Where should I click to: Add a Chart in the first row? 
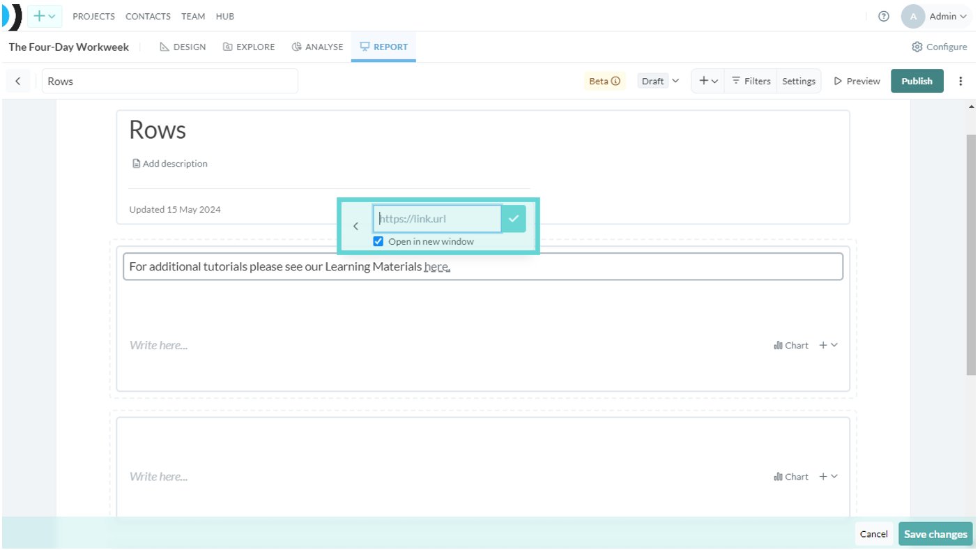791,345
